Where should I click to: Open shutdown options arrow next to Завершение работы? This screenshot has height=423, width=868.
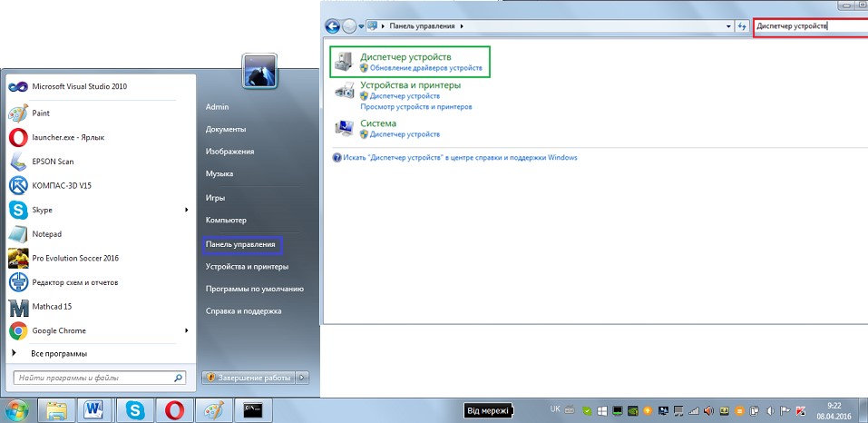[x=302, y=378]
